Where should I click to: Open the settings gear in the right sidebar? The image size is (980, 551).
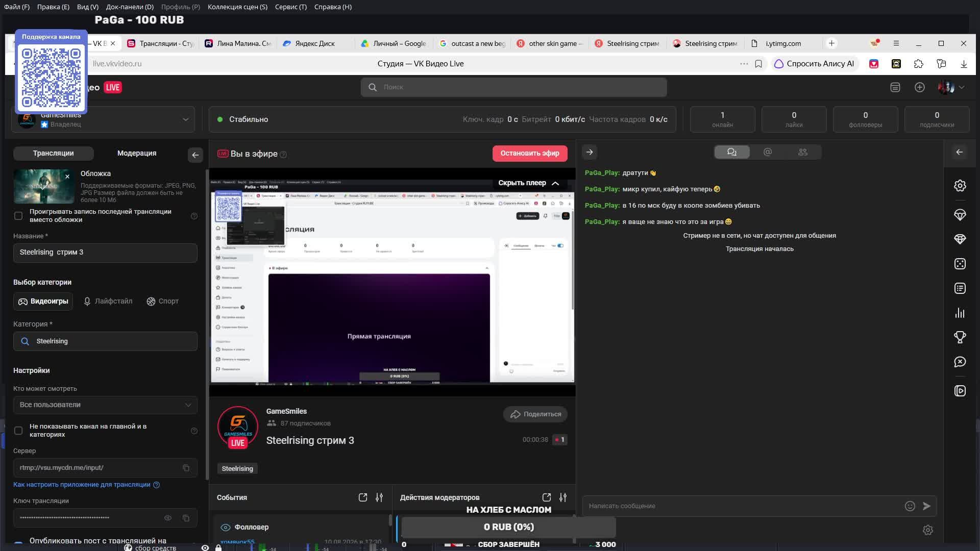[x=960, y=186]
